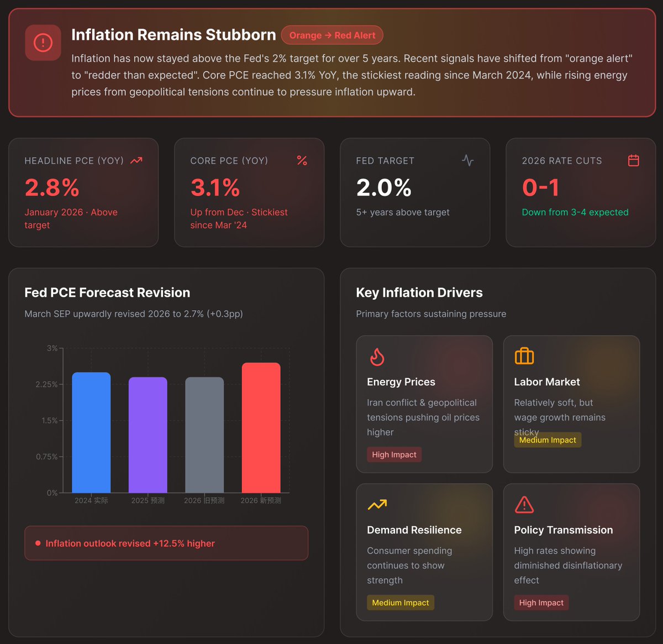Screen dimensions: 663x644
Task: Click the percent icon on Core PCE card
Action: click(x=302, y=160)
